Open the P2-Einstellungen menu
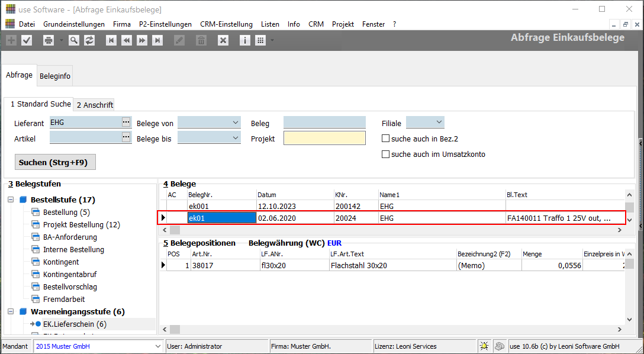The width and height of the screenshot is (644, 354). pos(165,24)
